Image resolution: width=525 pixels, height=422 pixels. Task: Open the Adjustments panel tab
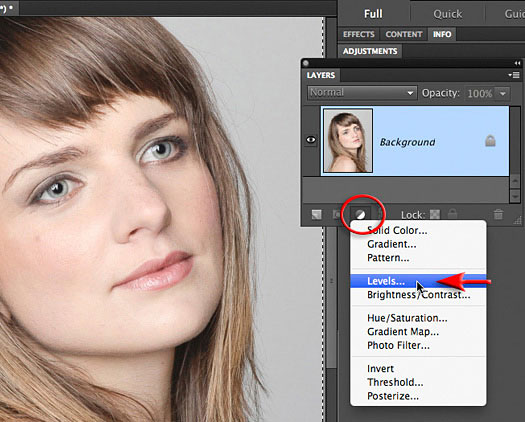(370, 51)
